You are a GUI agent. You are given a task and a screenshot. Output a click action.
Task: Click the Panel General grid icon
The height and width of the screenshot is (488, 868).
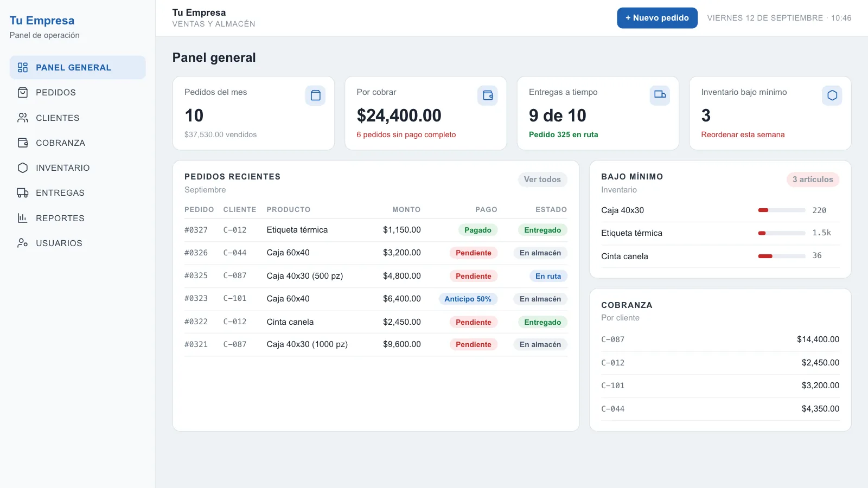tap(23, 67)
